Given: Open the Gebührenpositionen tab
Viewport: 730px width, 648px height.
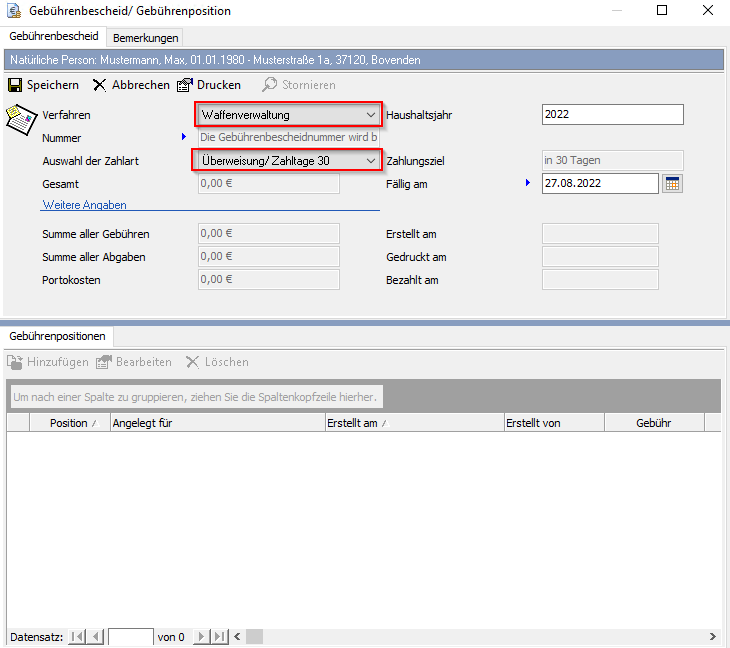Looking at the screenshot, I should pyautogui.click(x=57, y=336).
